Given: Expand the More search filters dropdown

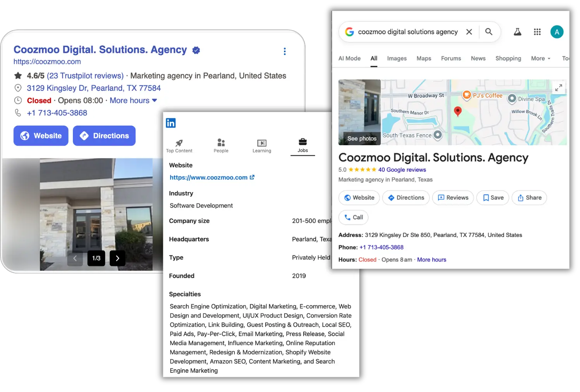Looking at the screenshot, I should pos(541,58).
